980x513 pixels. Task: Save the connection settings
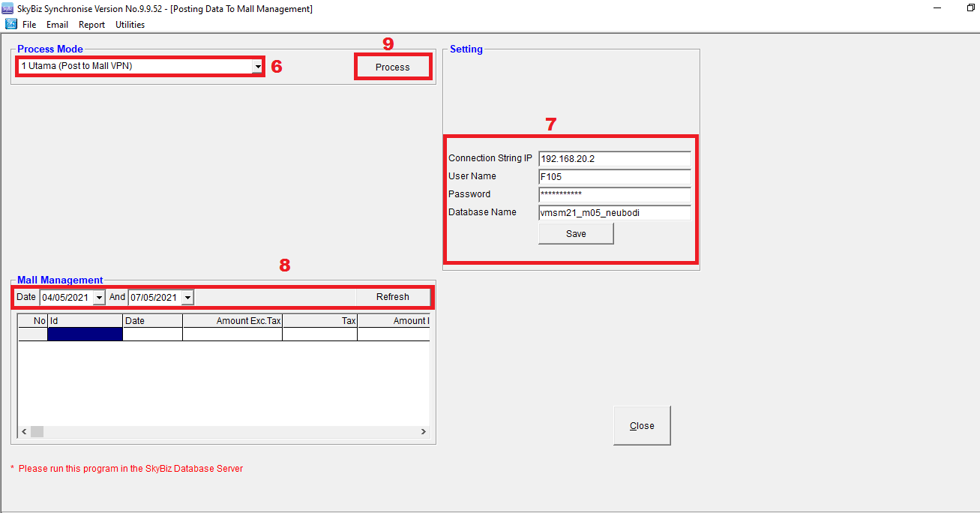click(576, 234)
